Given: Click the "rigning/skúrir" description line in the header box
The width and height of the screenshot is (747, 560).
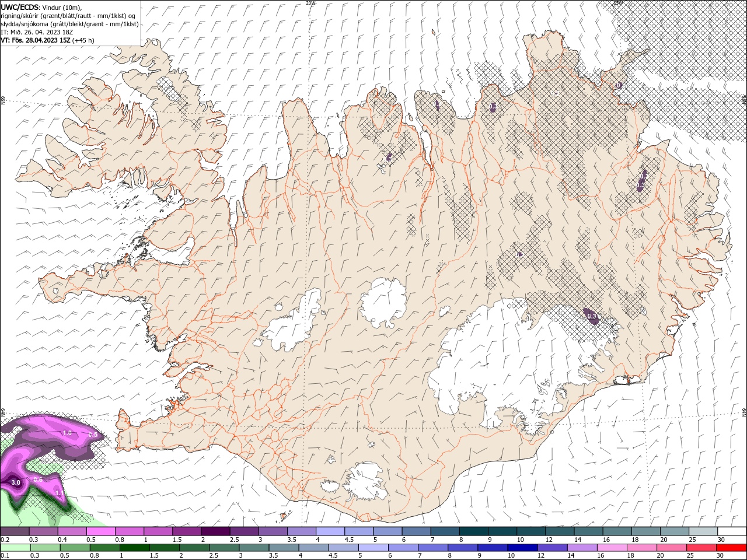Looking at the screenshot, I should pos(68,16).
